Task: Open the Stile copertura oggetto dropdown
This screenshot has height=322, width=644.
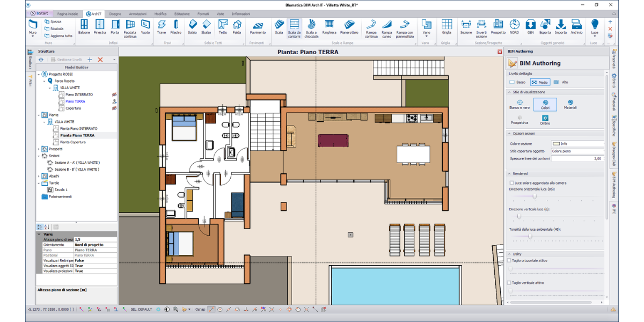Action: pos(604,151)
